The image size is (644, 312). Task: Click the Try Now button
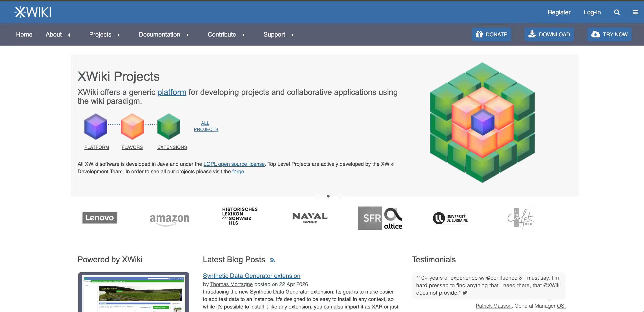(609, 34)
